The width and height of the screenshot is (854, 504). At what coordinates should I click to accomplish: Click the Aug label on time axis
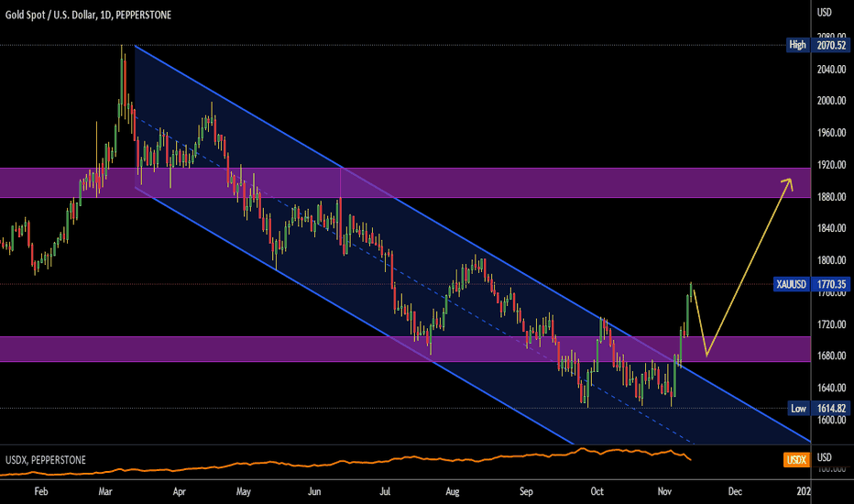(452, 491)
